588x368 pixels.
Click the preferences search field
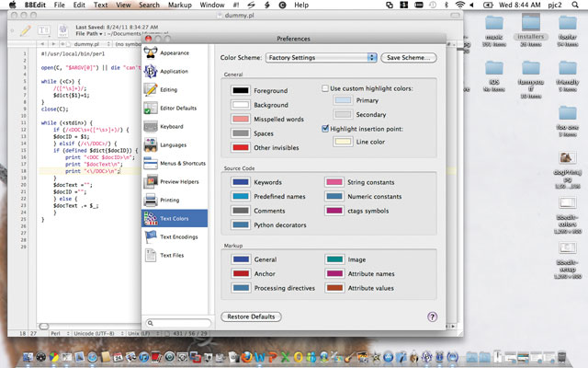(x=178, y=323)
